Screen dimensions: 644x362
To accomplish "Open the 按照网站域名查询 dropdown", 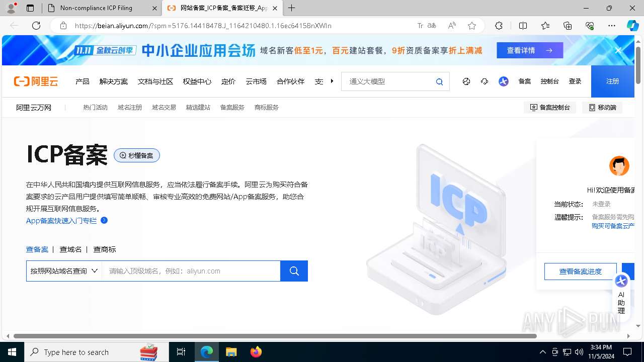I will [64, 271].
